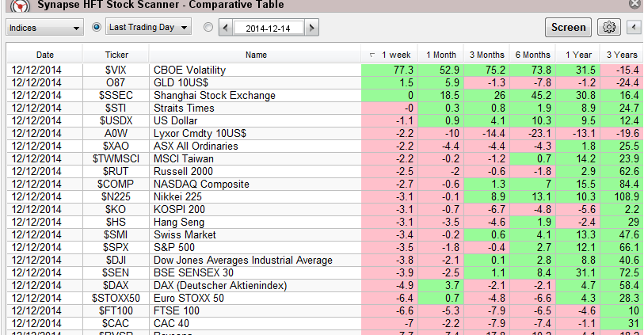
Task: Advance date with right arrow
Action: (311, 28)
